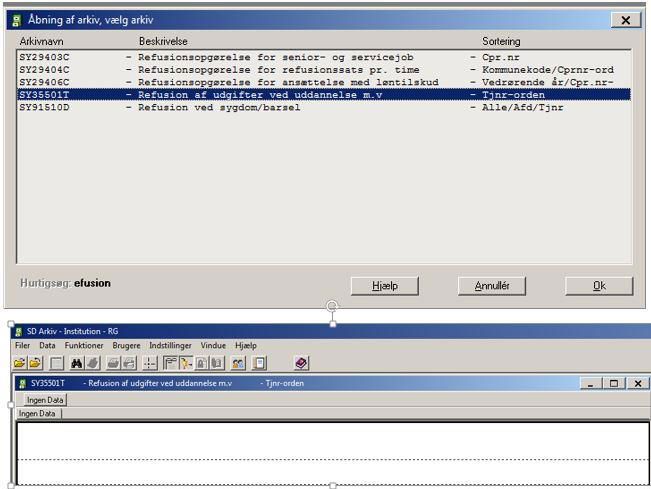Click the SY35501T child window icon
This screenshot has width=651, height=489.
(x=23, y=384)
